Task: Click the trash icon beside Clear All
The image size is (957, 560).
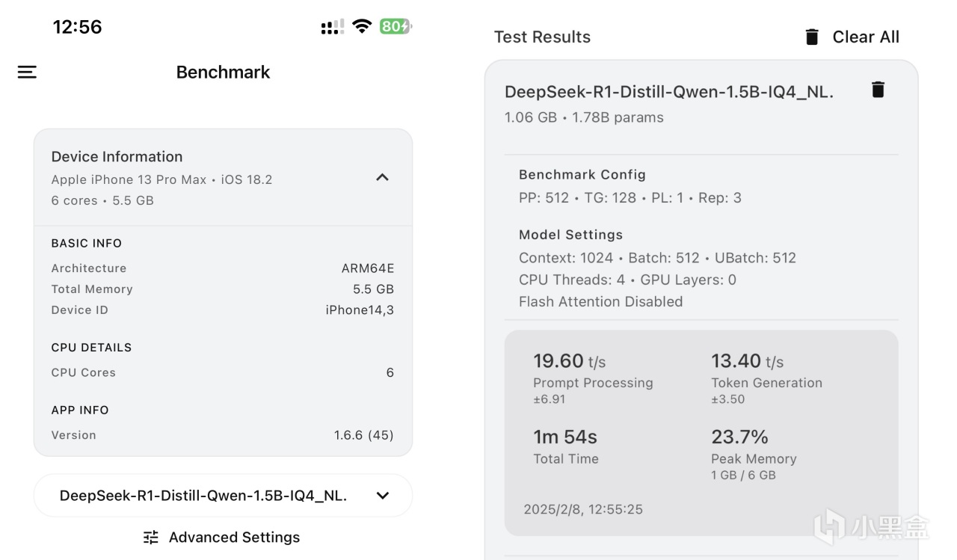Action: pyautogui.click(x=812, y=37)
